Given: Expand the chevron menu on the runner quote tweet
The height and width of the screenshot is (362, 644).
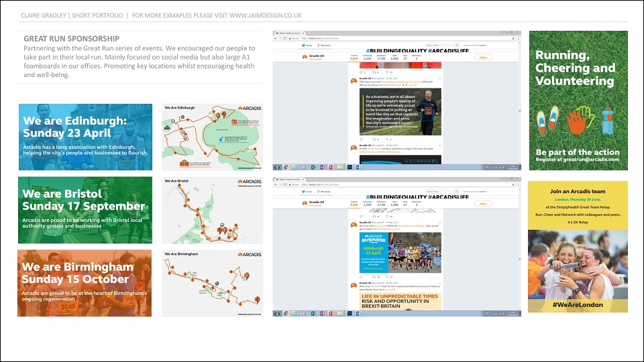Looking at the screenshot, I should pos(440,78).
